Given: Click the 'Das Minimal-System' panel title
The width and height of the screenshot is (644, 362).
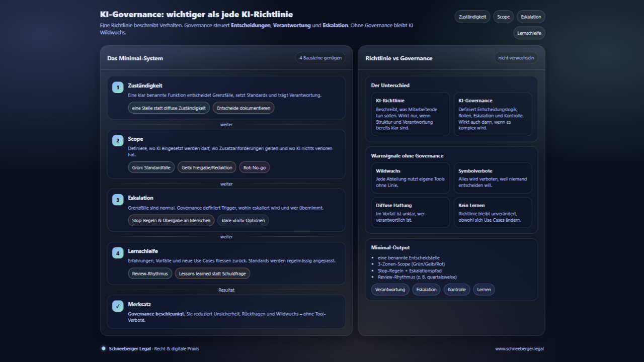Looking at the screenshot, I should pos(135,58).
